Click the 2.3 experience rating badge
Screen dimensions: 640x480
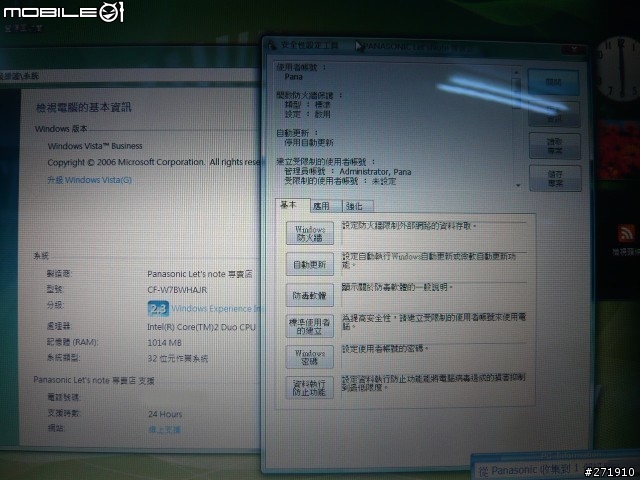pos(158,309)
